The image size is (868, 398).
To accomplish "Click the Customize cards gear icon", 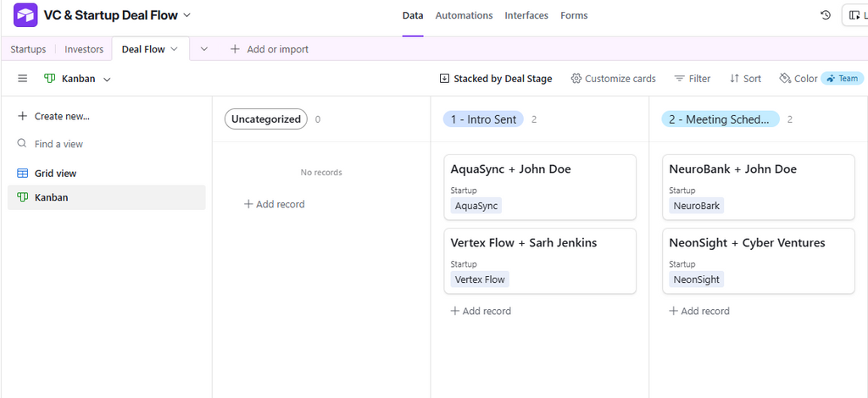I will click(576, 79).
